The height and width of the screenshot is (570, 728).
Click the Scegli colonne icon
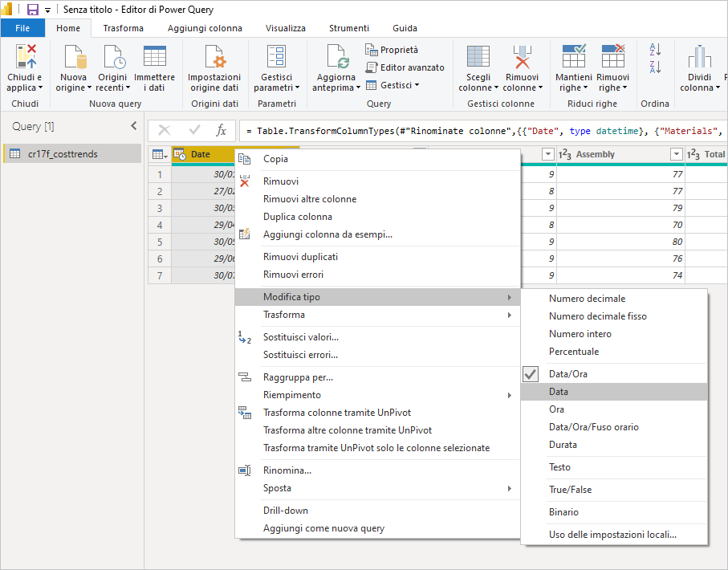478,56
